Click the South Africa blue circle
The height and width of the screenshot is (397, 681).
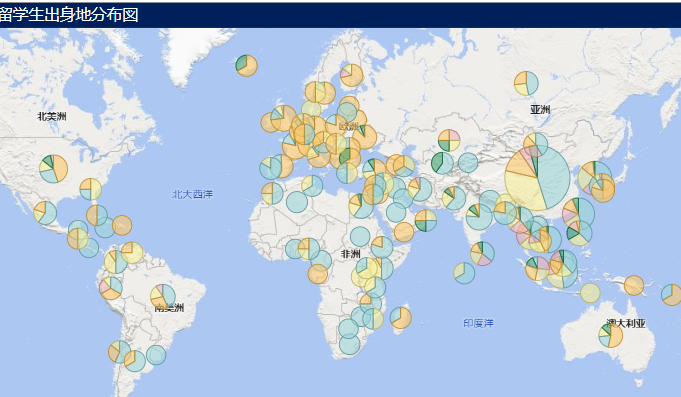click(350, 344)
